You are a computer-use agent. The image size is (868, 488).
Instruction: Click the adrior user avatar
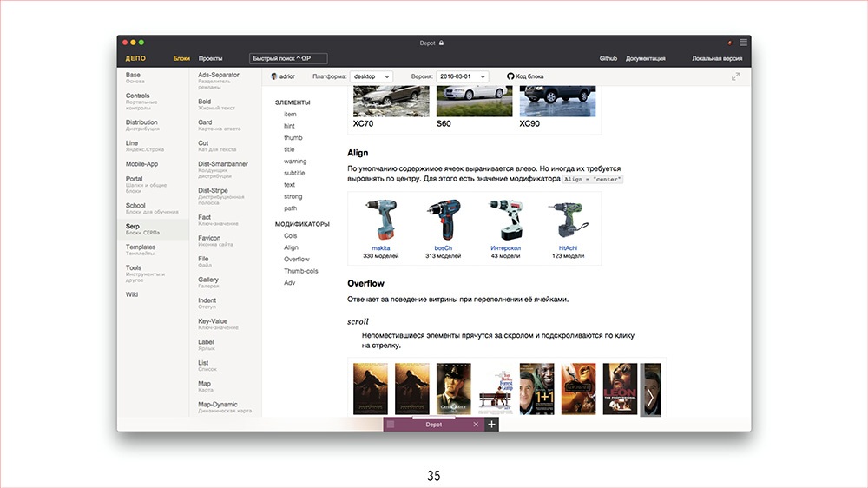pos(274,76)
